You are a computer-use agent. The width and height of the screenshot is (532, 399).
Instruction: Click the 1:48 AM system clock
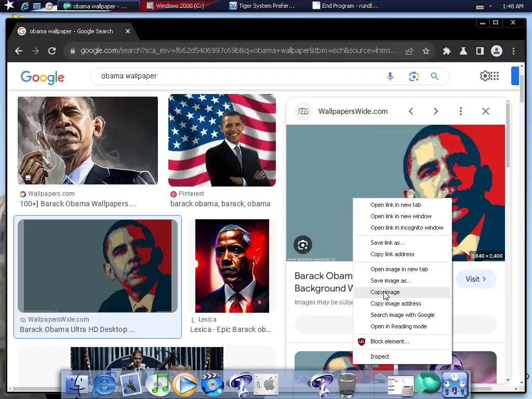[x=513, y=6]
